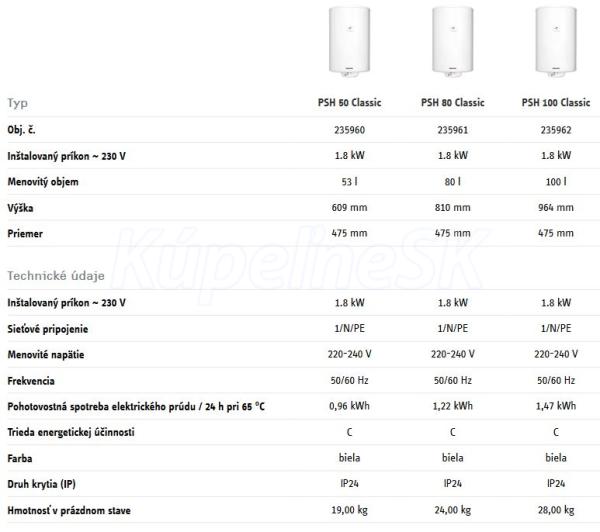
Task: Click the 964 mm height value
Action: tap(556, 207)
